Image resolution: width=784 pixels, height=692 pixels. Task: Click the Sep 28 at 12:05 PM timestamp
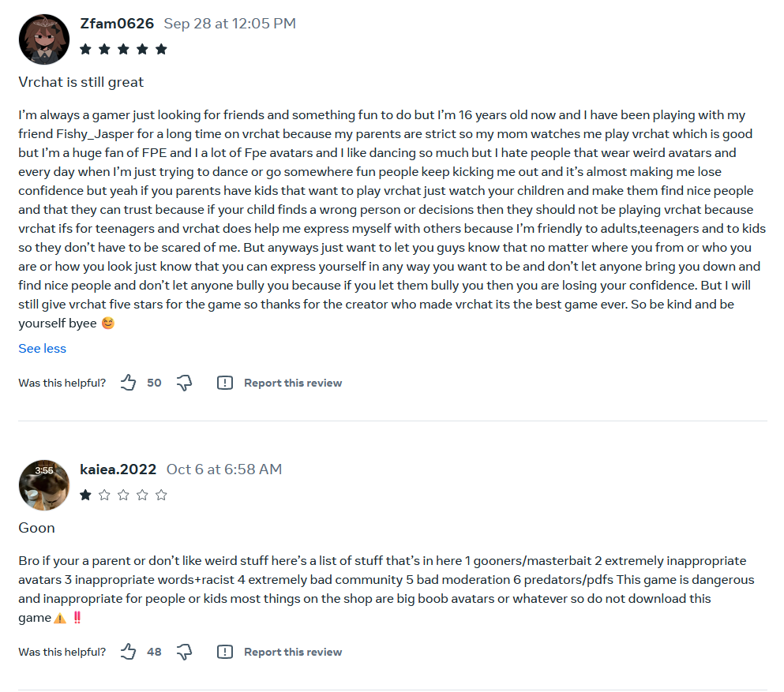[x=230, y=24]
